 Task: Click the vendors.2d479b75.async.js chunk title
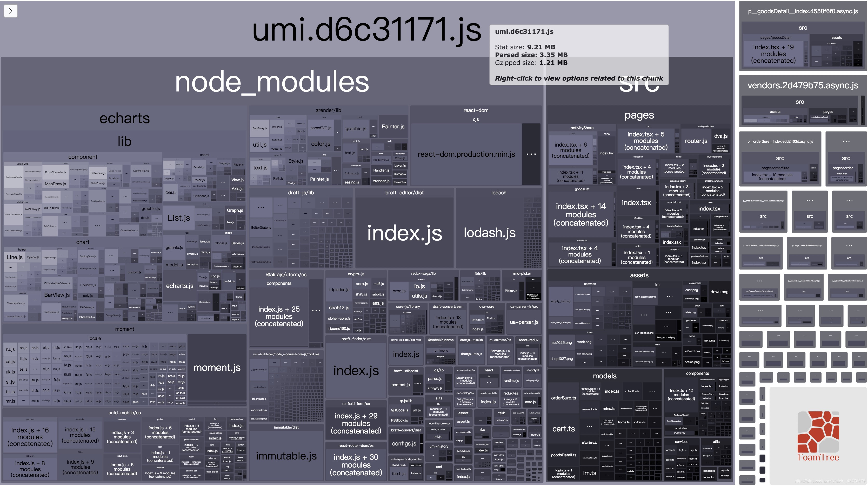tap(803, 85)
